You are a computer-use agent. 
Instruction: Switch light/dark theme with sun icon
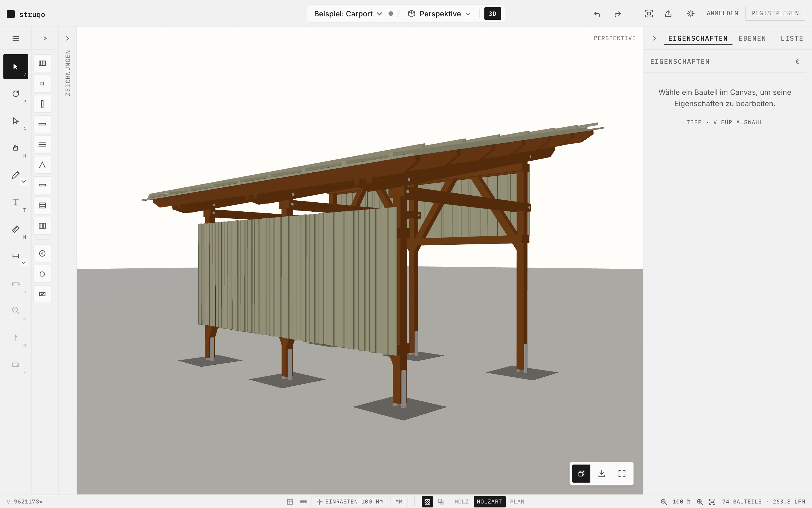[x=690, y=14]
